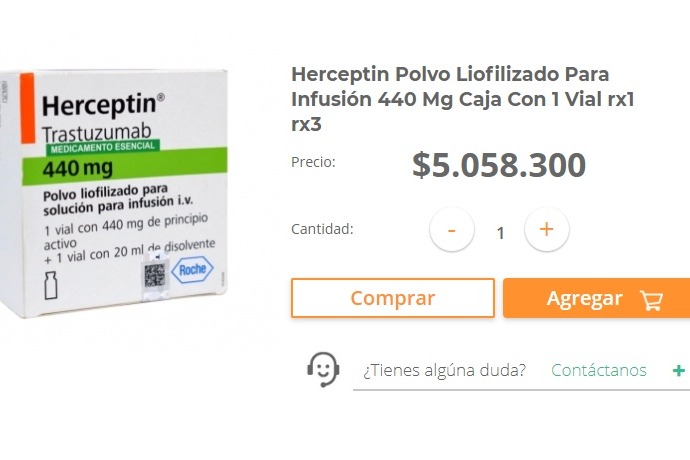690x460 pixels.
Task: Click the ¿Tienes algúna duda? text
Action: (x=444, y=370)
